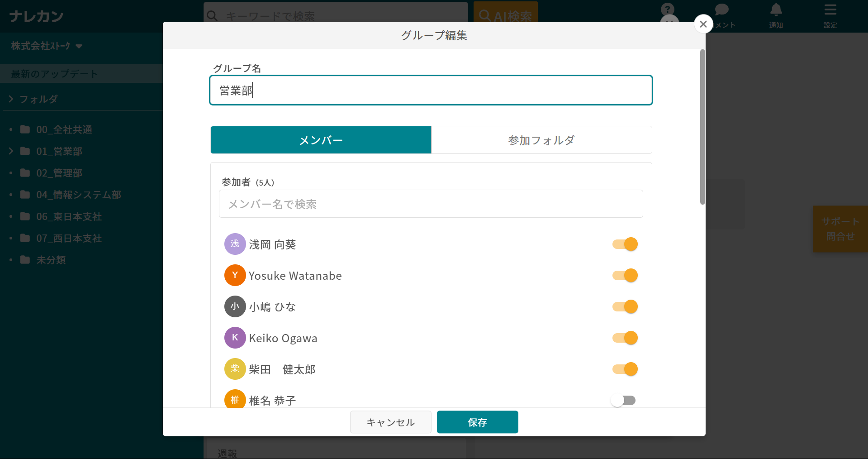This screenshot has height=459, width=868.
Task: Click the 未分類 folder icon
Action: pyautogui.click(x=25, y=260)
